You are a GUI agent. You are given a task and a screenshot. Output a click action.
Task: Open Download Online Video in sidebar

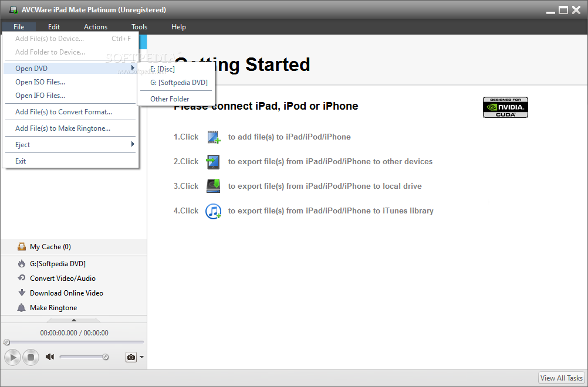tap(66, 293)
